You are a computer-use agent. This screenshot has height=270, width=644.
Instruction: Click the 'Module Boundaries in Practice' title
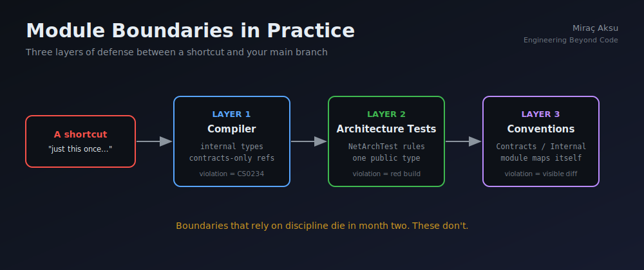(190, 31)
